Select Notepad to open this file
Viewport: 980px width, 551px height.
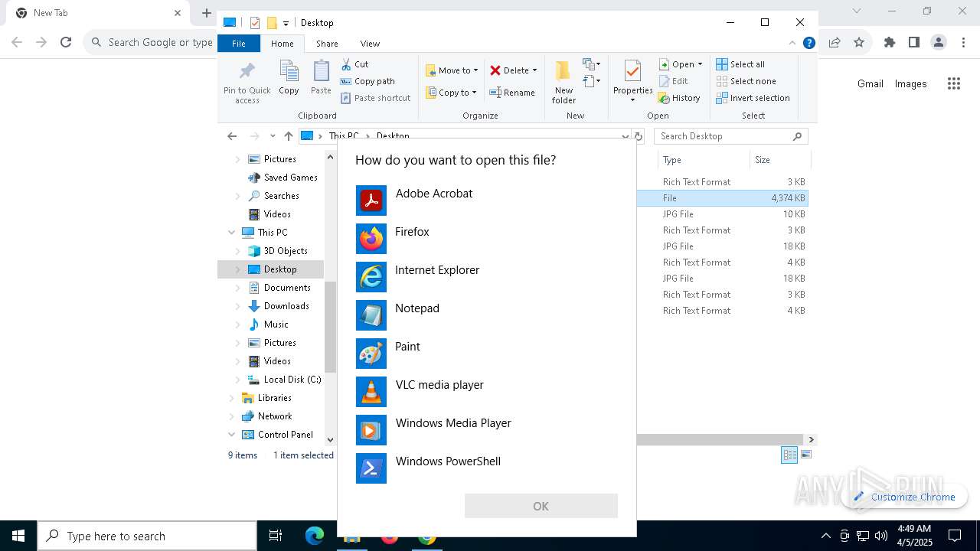pos(487,315)
